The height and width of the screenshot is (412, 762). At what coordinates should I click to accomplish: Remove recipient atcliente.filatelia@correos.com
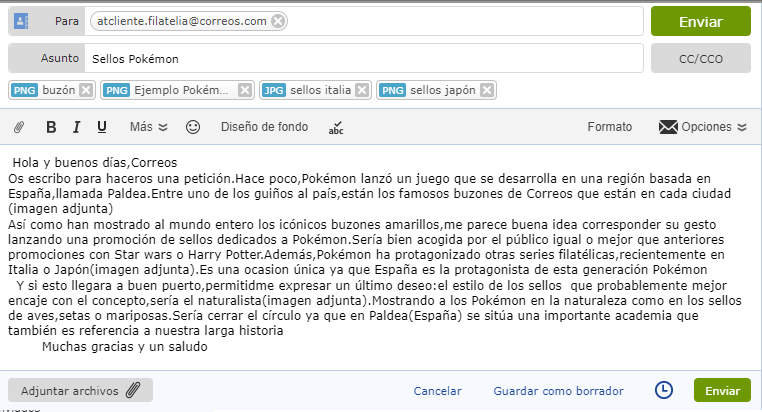point(278,21)
